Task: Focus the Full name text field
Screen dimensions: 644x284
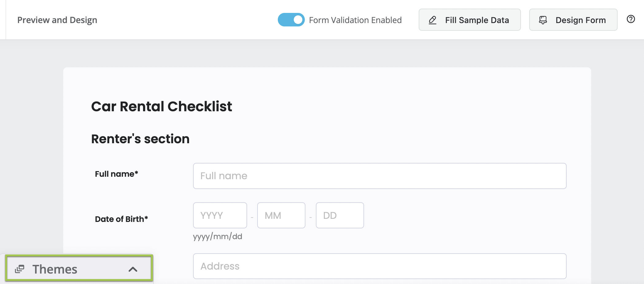Action: [379, 176]
